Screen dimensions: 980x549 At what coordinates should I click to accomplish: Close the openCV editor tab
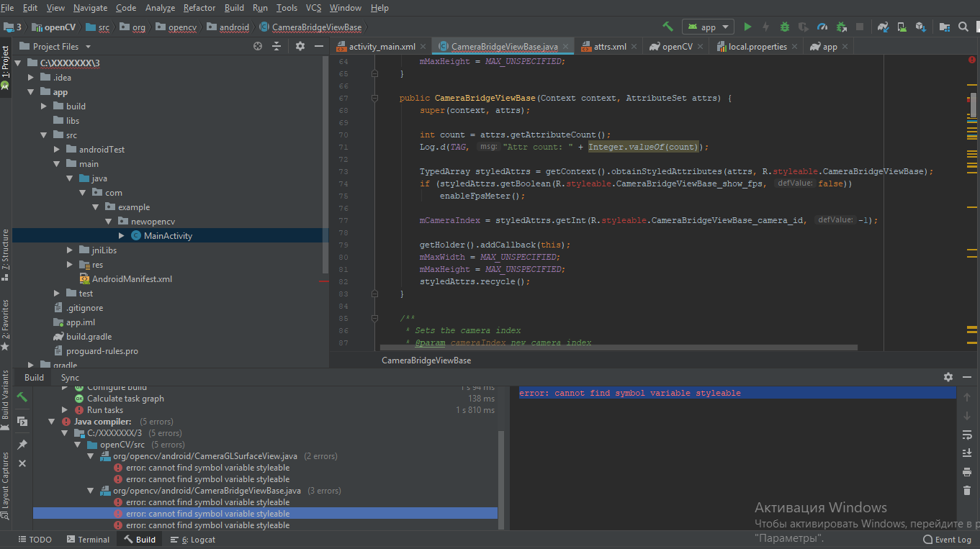(701, 47)
